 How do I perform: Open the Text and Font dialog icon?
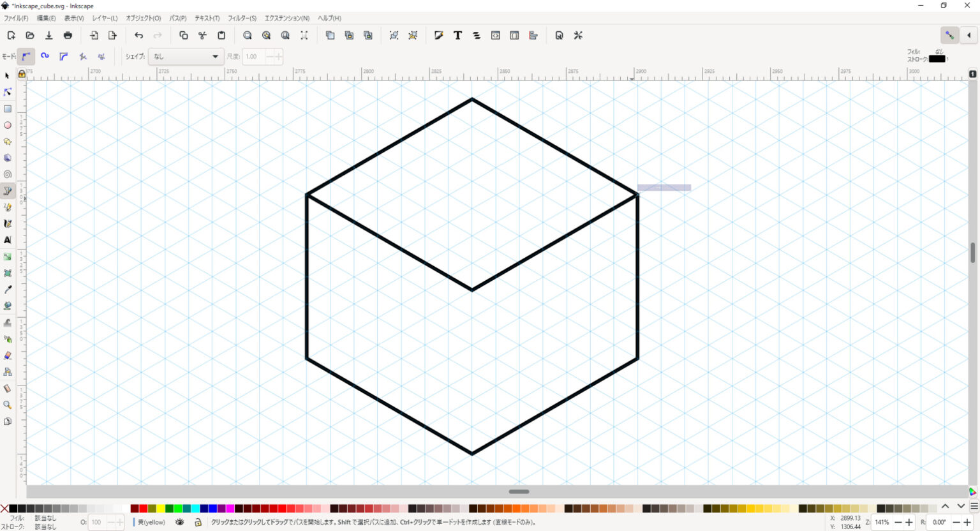(x=457, y=36)
